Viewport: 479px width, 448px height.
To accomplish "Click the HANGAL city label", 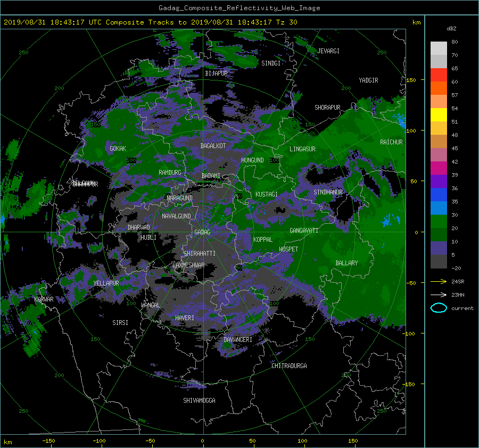I will (151, 305).
